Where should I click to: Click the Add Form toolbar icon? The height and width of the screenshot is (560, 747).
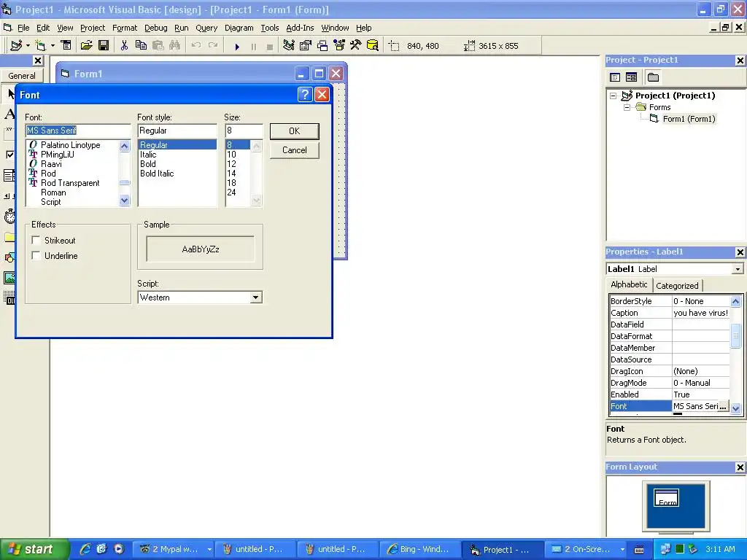[x=41, y=46]
